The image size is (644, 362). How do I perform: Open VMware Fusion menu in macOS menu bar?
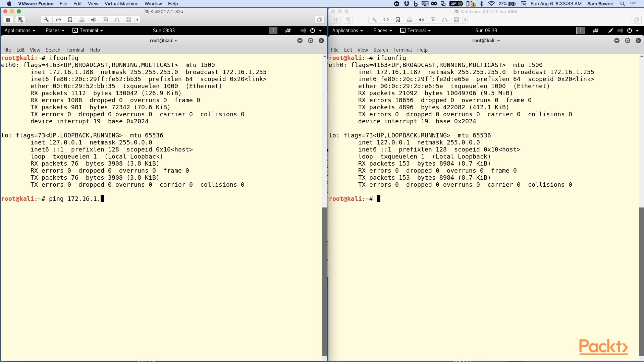point(36,4)
